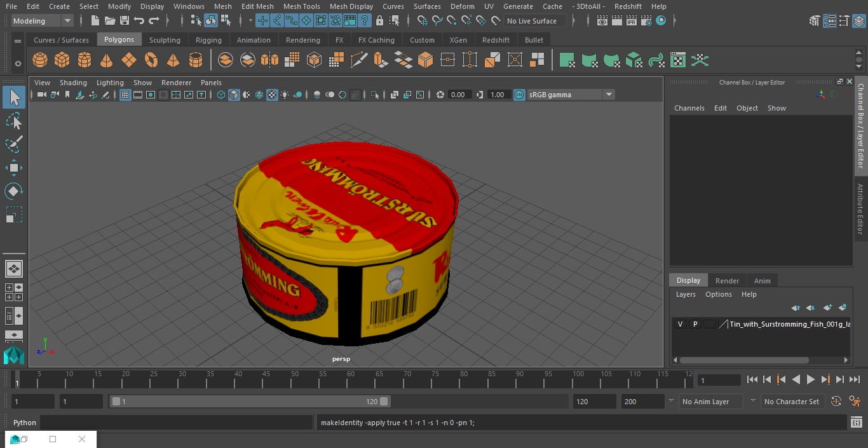Click No Live Surface field
Viewport: 868px width, 448px height.
pyautogui.click(x=535, y=21)
